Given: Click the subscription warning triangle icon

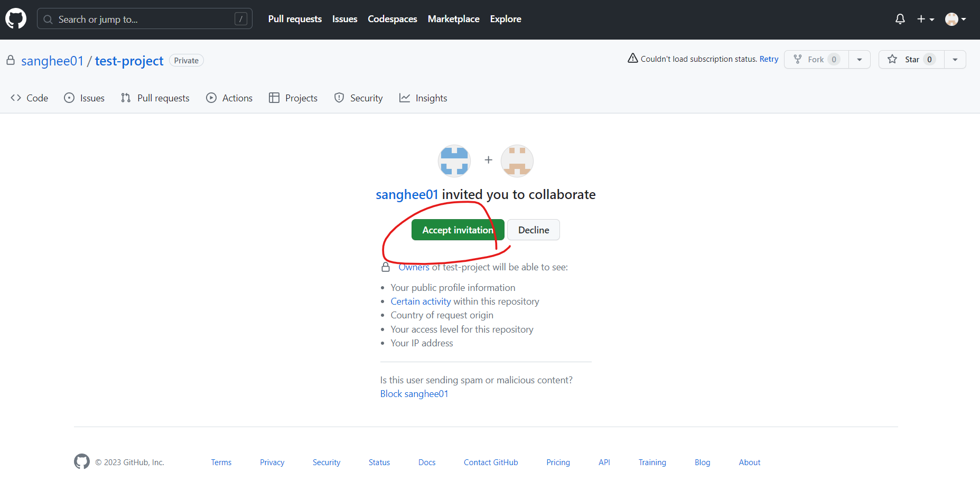Looking at the screenshot, I should click(632, 58).
